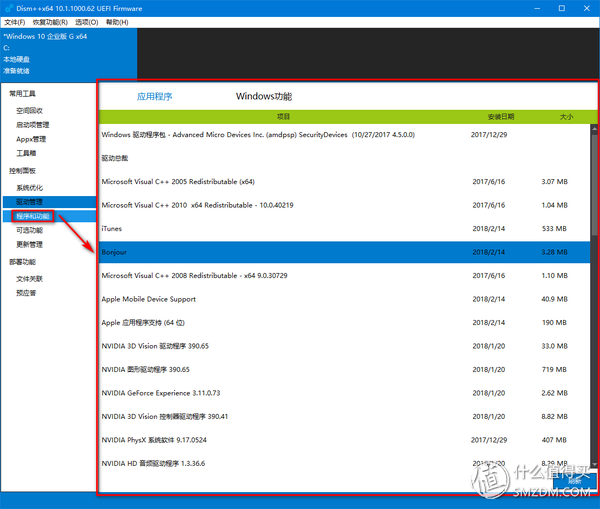Click the 533 MB size of iTunes
This screenshot has width=600, height=509.
(x=554, y=228)
